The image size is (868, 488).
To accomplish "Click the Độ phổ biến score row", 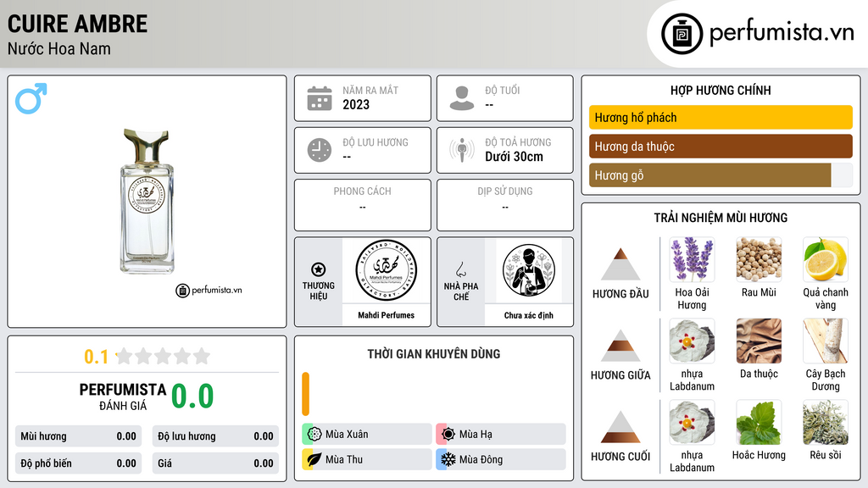I will pyautogui.click(x=79, y=463).
